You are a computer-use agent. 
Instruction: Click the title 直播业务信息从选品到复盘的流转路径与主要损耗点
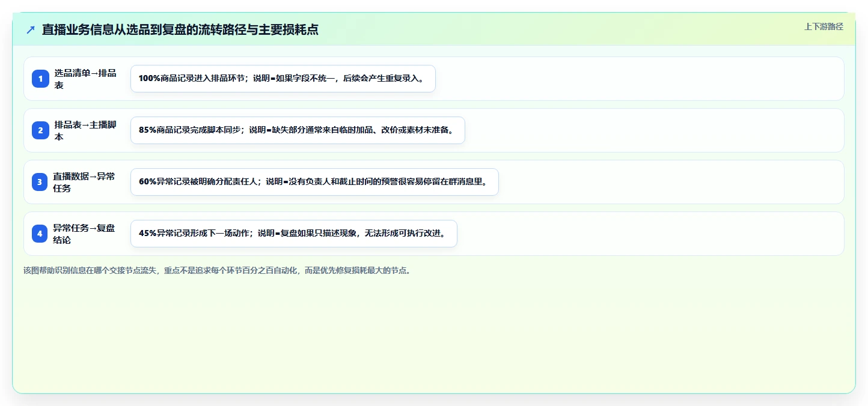pos(180,29)
